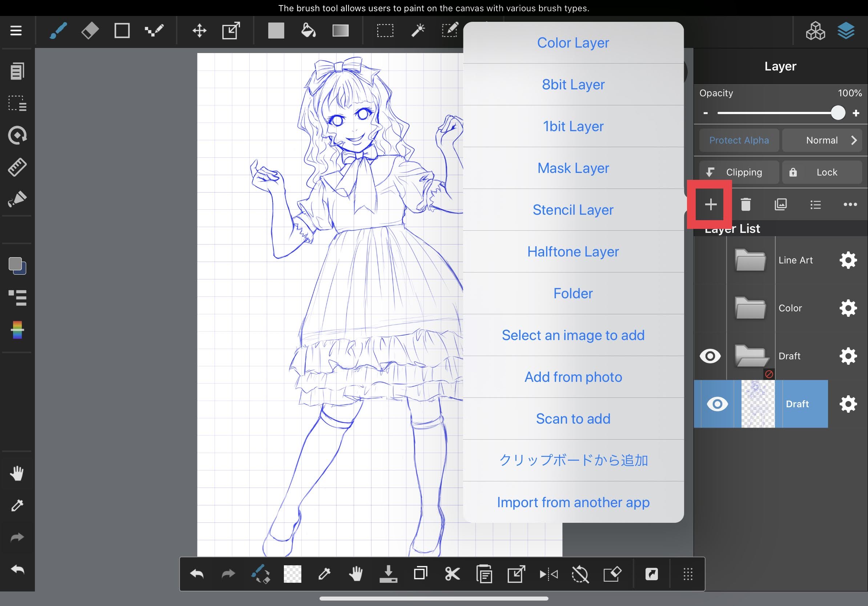
Task: Select the Magic Wand tool
Action: (x=418, y=30)
